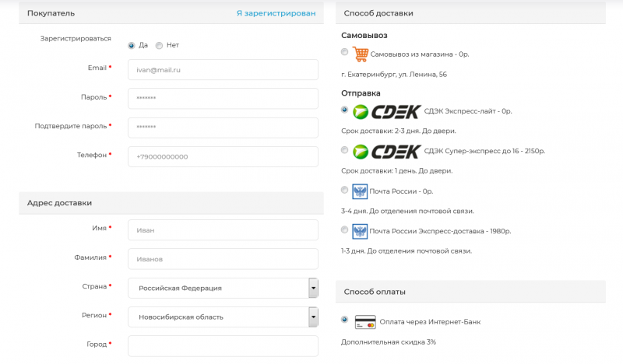Screen dimensions: 623x364
Task: Click the 'Телефон' phone number field
Action: tap(223, 156)
